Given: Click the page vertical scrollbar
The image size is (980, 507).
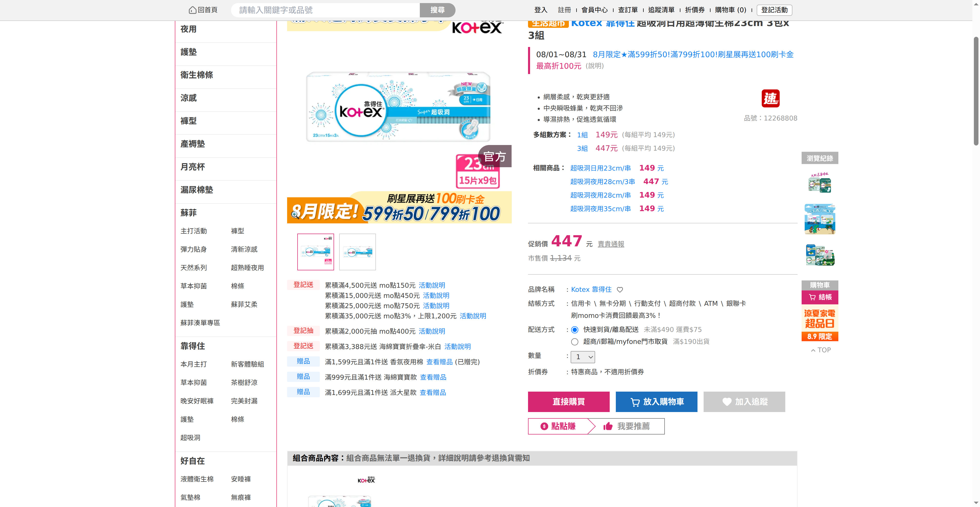Looking at the screenshot, I should (x=976, y=91).
